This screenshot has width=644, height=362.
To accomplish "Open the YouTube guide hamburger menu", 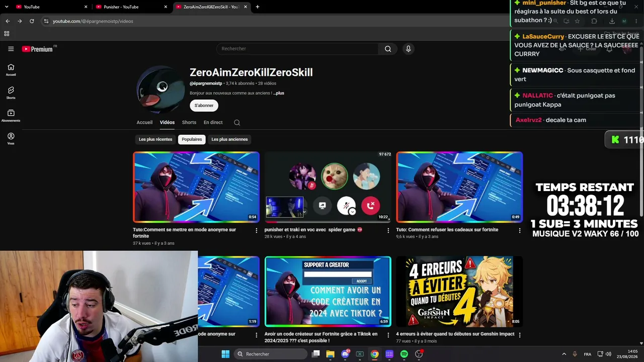I will (x=11, y=49).
